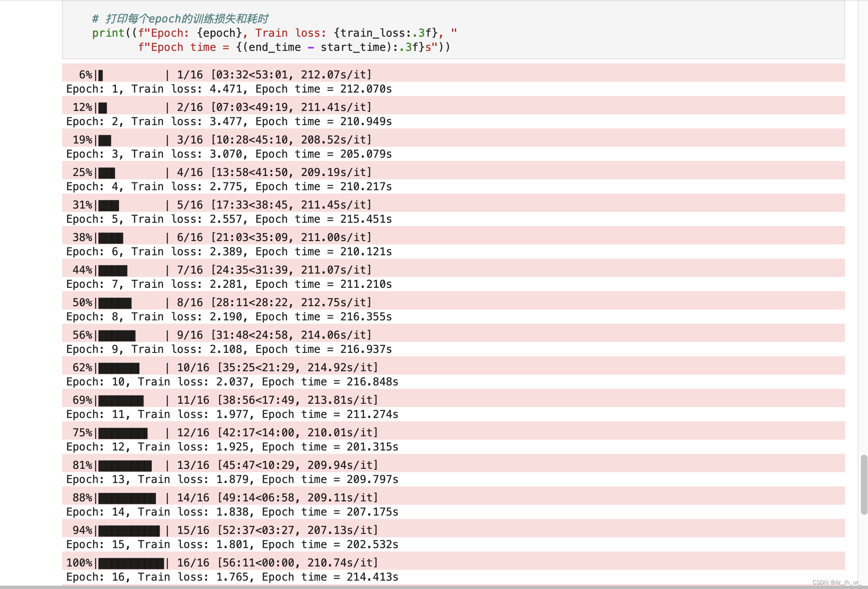Screen dimensions: 868x589
Task: Click the Epoch 16 final loss line
Action: tap(231, 577)
